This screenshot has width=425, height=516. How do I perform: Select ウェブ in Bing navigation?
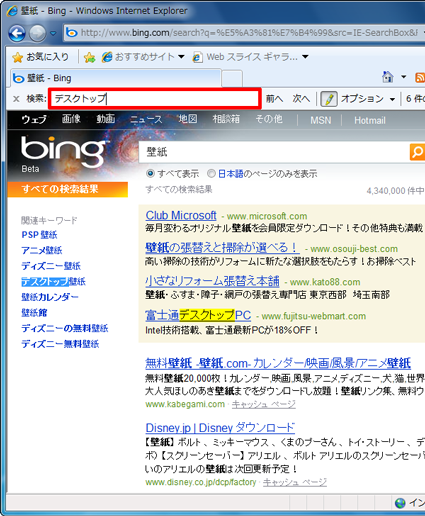34,119
